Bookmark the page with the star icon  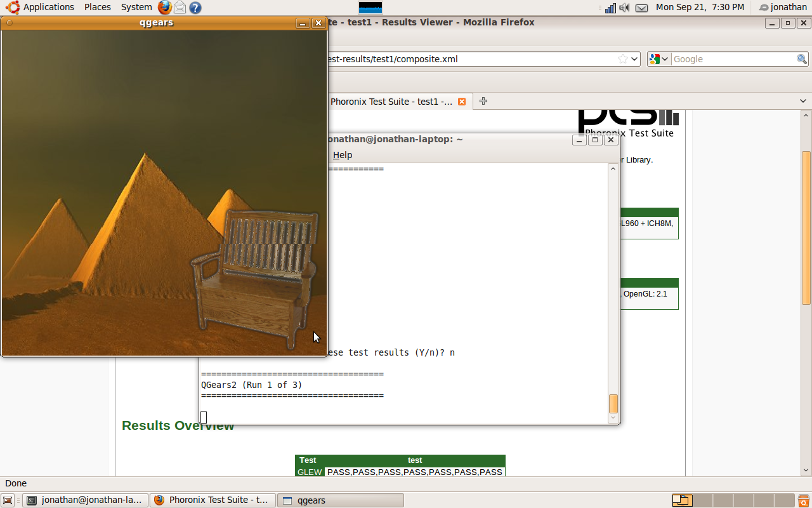pos(623,59)
